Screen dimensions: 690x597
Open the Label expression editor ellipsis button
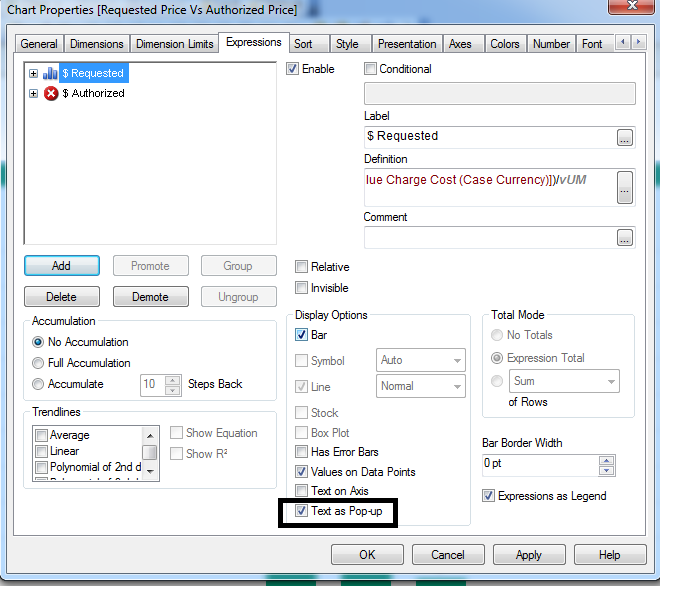click(625, 137)
